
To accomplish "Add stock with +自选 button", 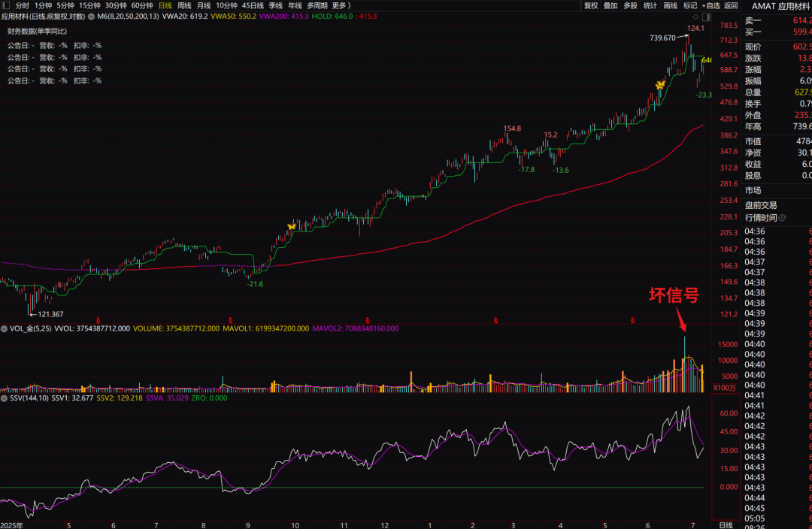I will coord(711,6).
